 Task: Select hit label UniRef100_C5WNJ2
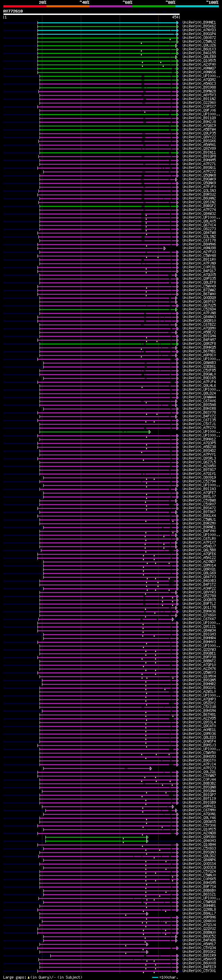pos(199,42)
